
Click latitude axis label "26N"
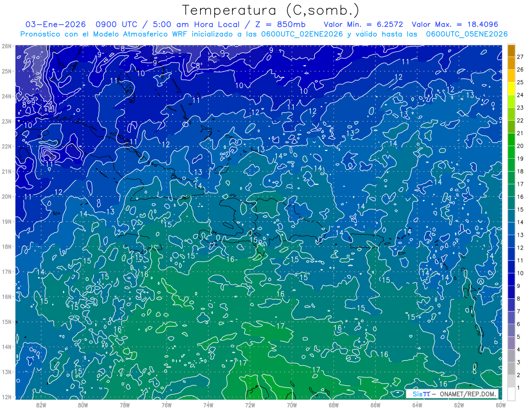point(6,46)
